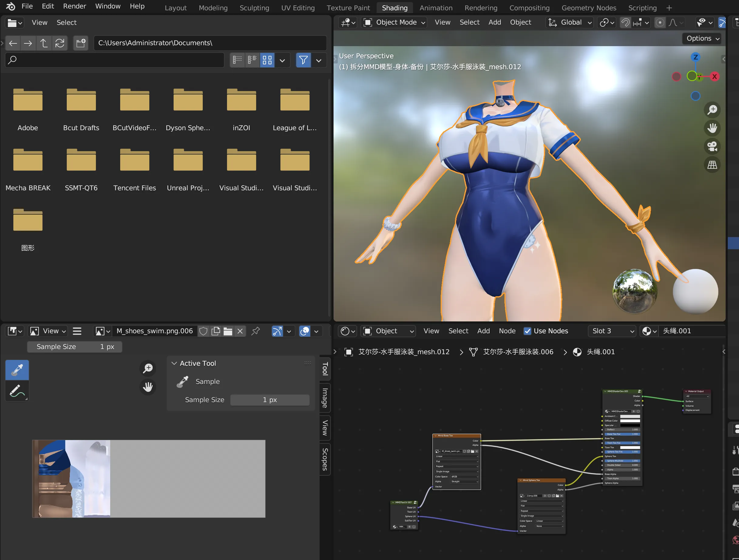Screen dimensions: 739x560
Task: Toggle fake user shield for M_shoes_swim.png.006
Action: (x=203, y=331)
